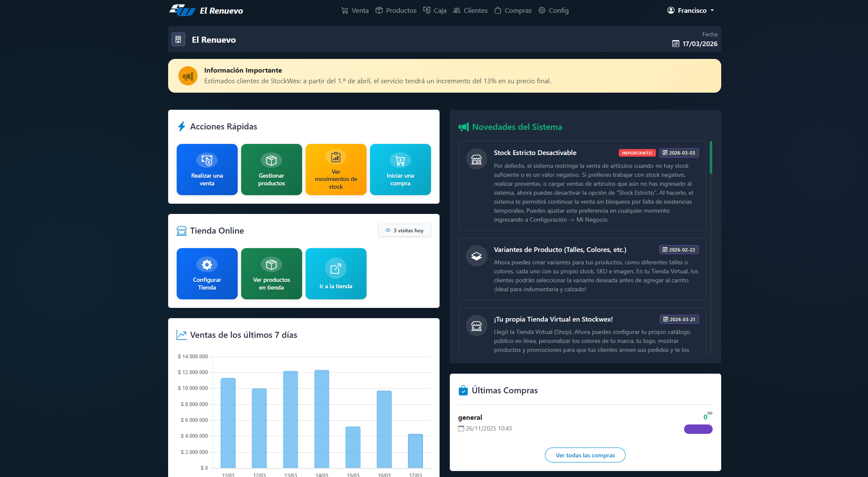Open the Config section
This screenshot has height=477, width=868.
(553, 10)
